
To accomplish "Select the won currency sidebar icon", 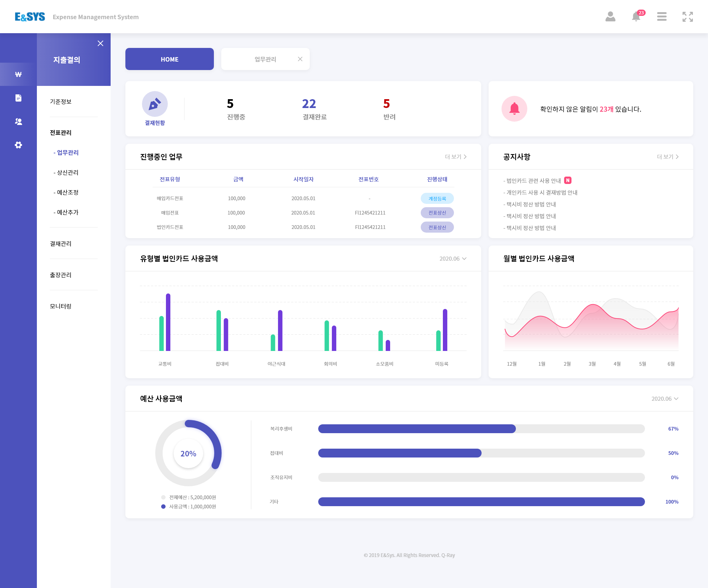I will pos(18,74).
